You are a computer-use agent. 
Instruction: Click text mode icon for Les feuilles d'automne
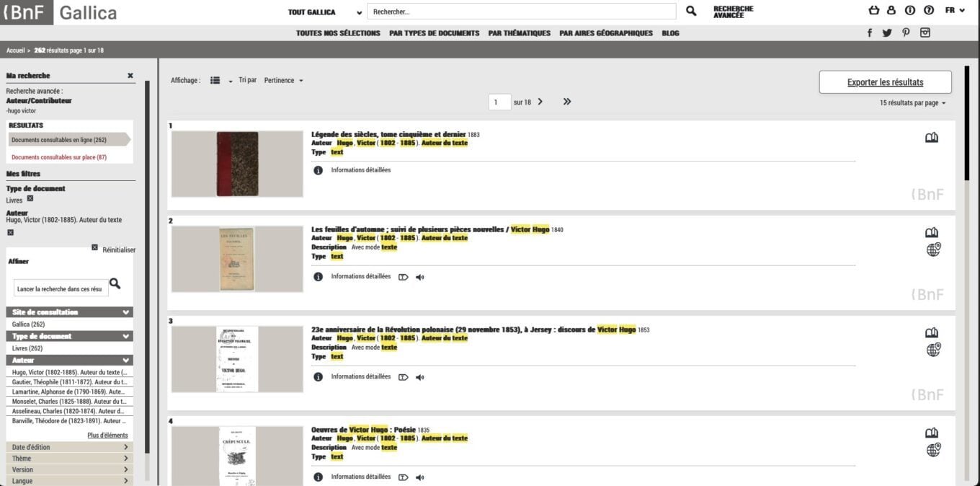(x=403, y=277)
